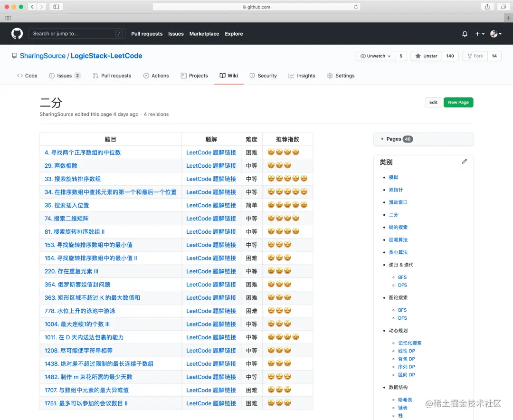
Task: Open the favorites grid icon
Action: tap(8, 18)
